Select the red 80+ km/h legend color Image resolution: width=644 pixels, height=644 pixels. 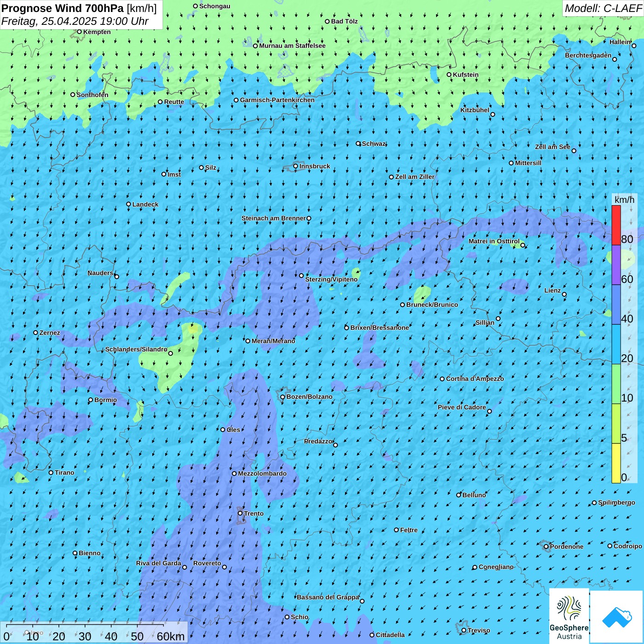tap(616, 225)
